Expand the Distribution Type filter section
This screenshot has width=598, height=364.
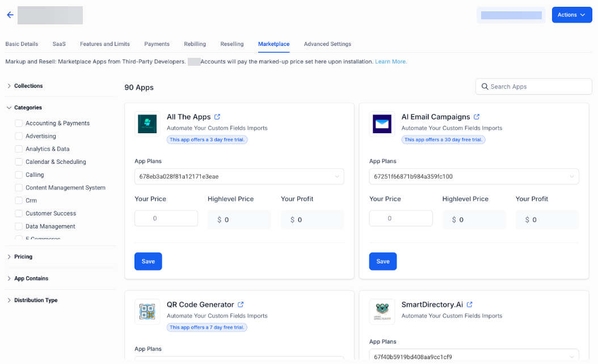(x=32, y=300)
